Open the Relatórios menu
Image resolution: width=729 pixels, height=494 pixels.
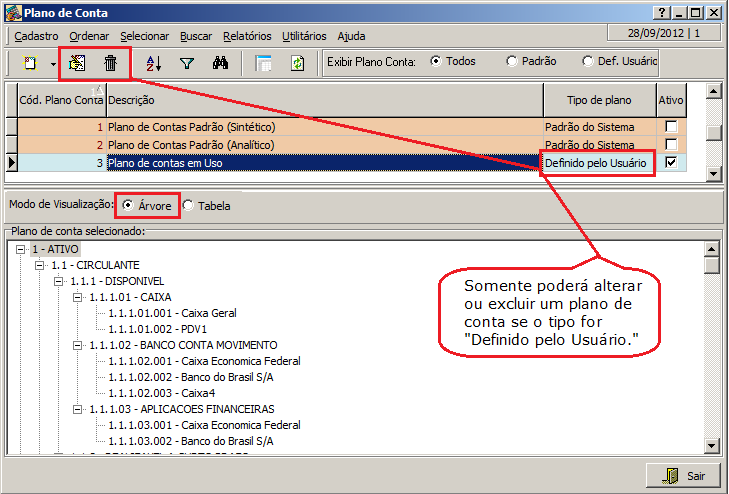coord(247,36)
